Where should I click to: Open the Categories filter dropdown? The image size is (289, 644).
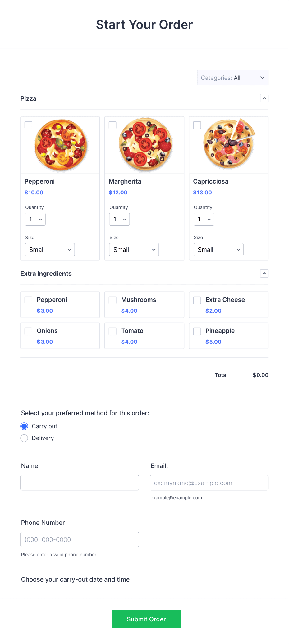pos(232,78)
